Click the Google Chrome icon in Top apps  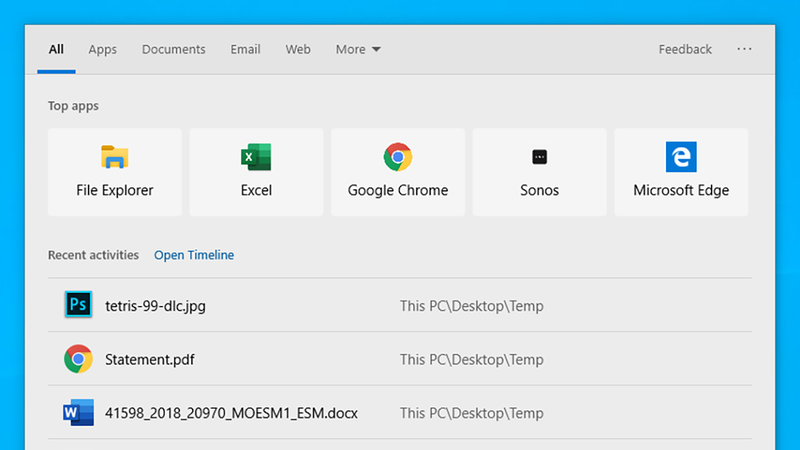point(398,157)
